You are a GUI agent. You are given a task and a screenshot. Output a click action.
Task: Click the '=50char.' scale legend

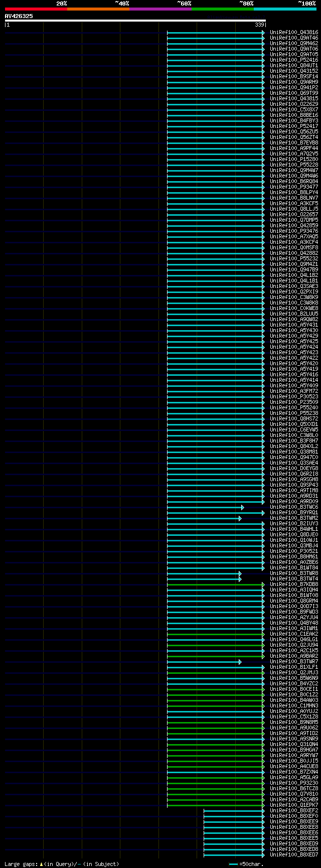pos(246,864)
